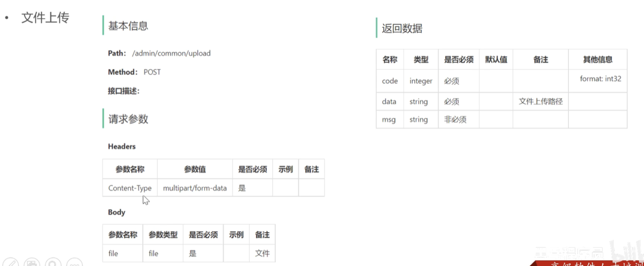Activate the magnifier zoom icon
The width and height of the screenshot is (644, 266).
click(x=53, y=263)
